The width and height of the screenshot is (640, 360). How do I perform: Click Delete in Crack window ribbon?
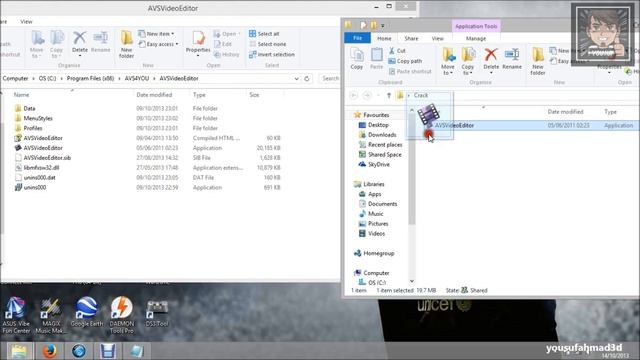[x=491, y=60]
